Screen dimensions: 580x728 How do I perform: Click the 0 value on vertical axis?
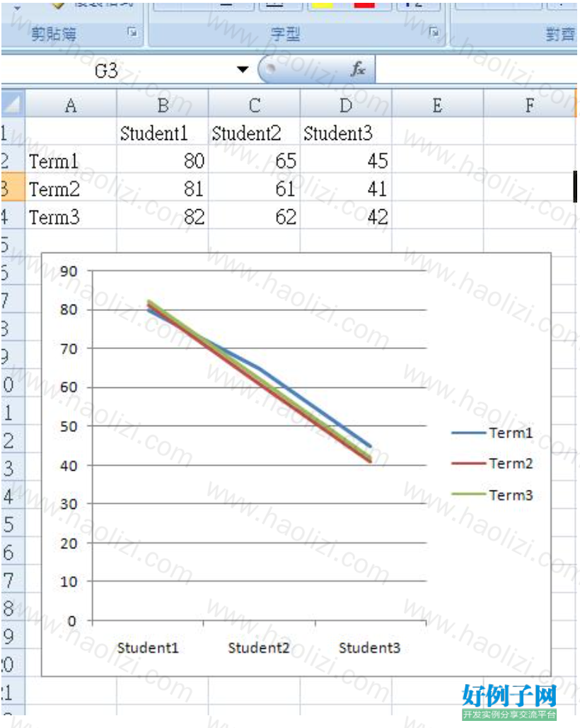(72, 621)
